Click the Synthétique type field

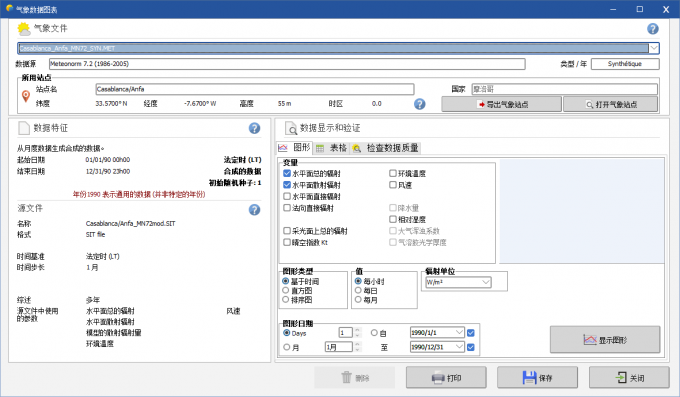pyautogui.click(x=625, y=64)
